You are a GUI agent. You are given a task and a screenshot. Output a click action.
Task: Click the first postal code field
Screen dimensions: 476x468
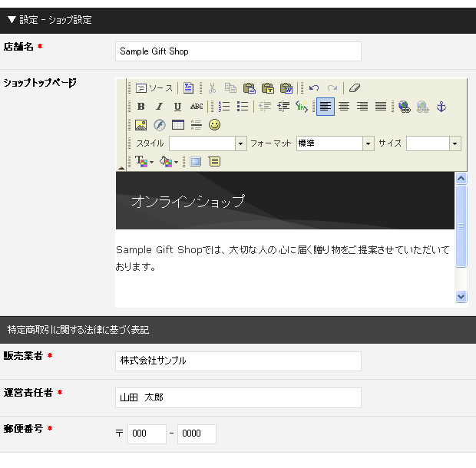click(147, 434)
